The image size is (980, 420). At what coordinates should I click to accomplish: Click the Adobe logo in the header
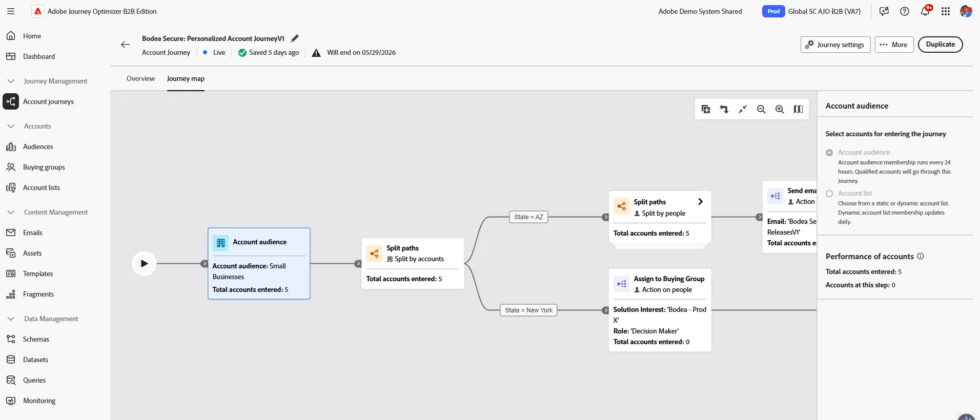click(x=38, y=11)
